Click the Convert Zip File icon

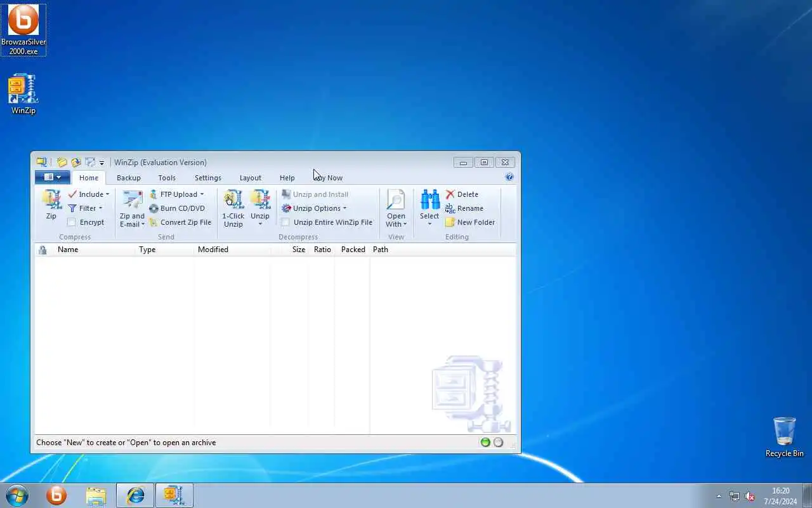(x=154, y=222)
